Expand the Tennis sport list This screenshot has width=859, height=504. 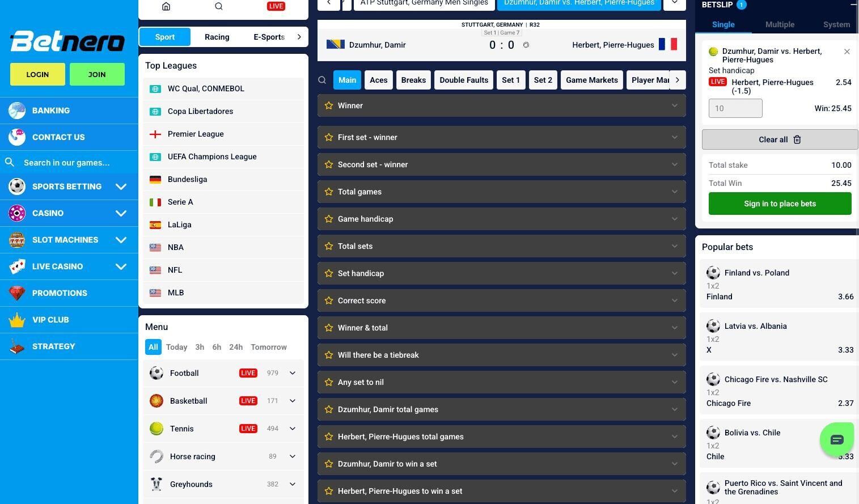click(x=293, y=429)
